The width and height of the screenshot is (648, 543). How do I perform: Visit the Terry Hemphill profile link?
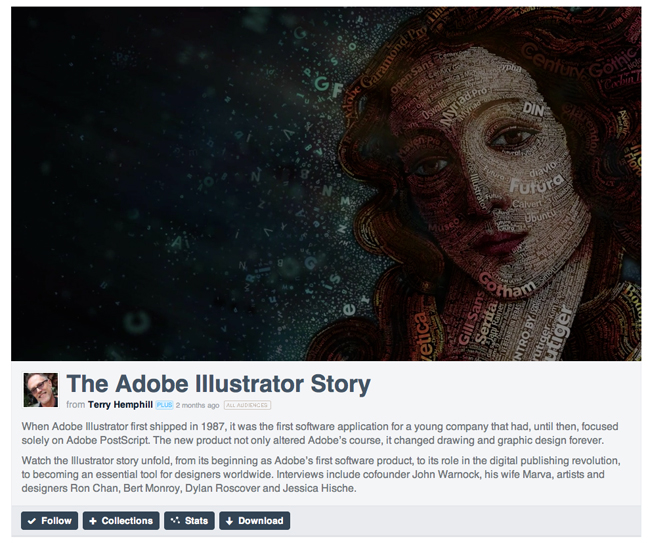click(120, 405)
